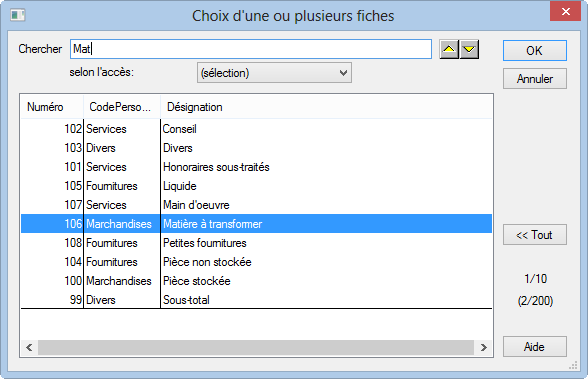Image resolution: width=588 pixels, height=379 pixels.
Task: Select the Honoraires sous-traités row
Action: tap(256, 167)
